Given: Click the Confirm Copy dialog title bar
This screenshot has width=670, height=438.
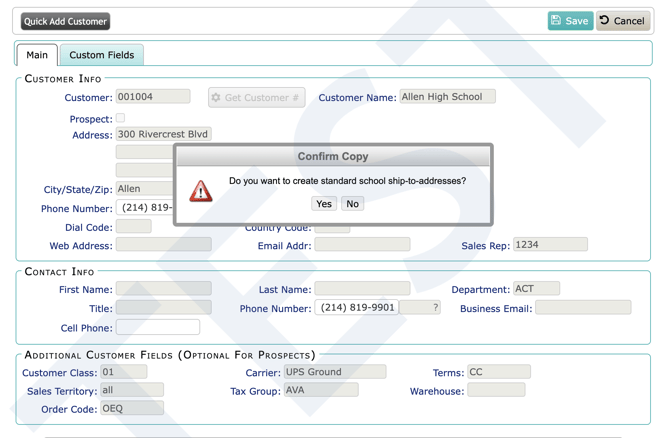Looking at the screenshot, I should click(333, 156).
